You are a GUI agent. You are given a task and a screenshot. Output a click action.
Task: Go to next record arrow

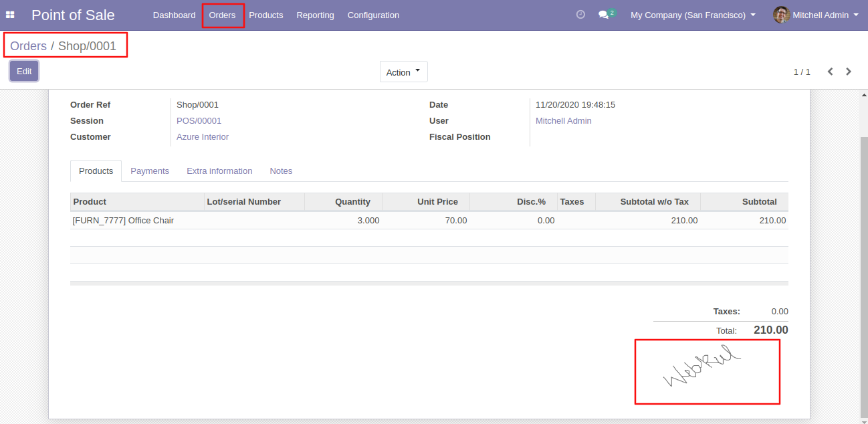point(849,72)
